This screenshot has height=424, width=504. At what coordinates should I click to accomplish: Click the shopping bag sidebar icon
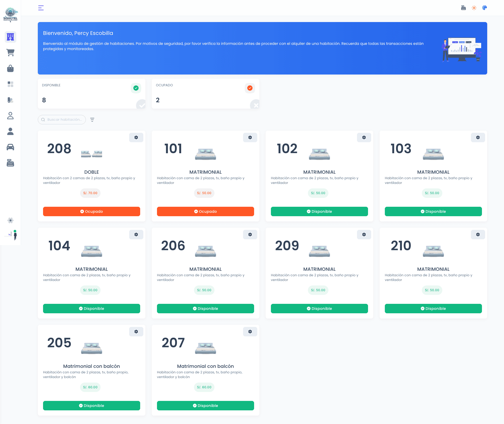click(10, 68)
